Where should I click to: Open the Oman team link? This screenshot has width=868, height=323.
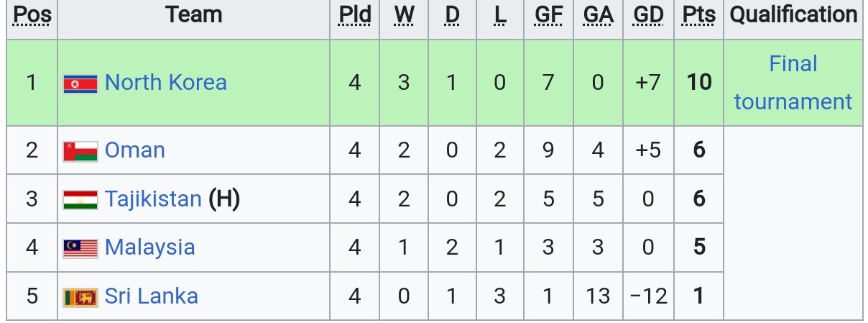coord(135,150)
